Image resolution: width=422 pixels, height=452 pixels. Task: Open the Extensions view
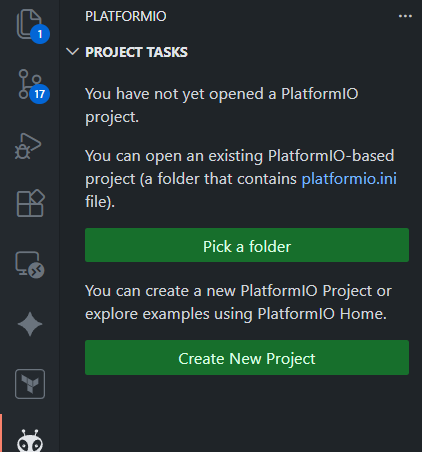30,204
